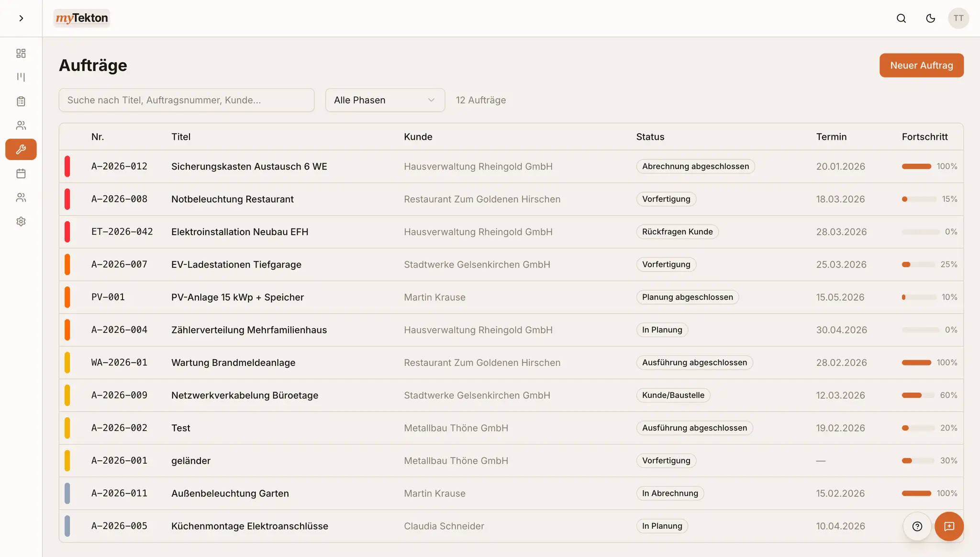The height and width of the screenshot is (557, 980).
Task: Open the TT user avatar menu
Action: 958,18
